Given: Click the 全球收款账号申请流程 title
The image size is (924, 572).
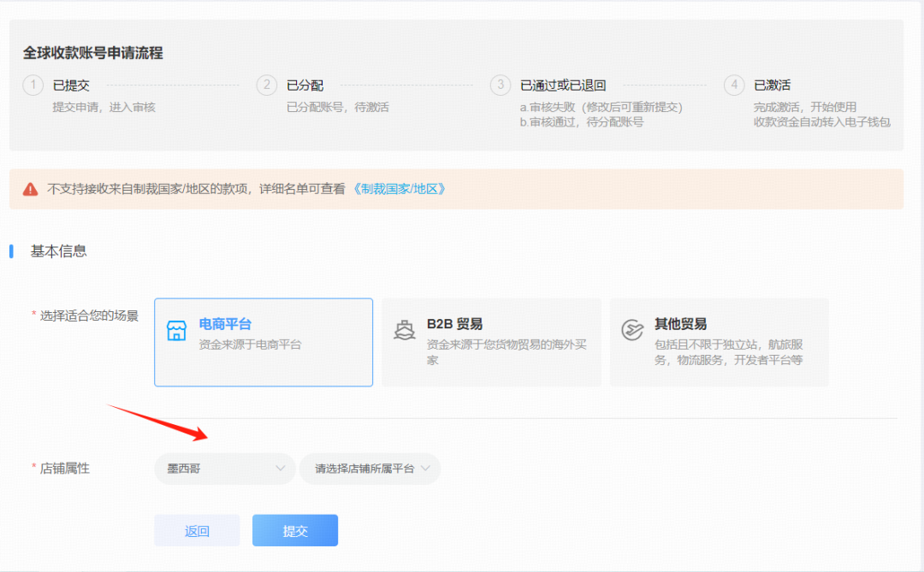Looking at the screenshot, I should pos(93,53).
